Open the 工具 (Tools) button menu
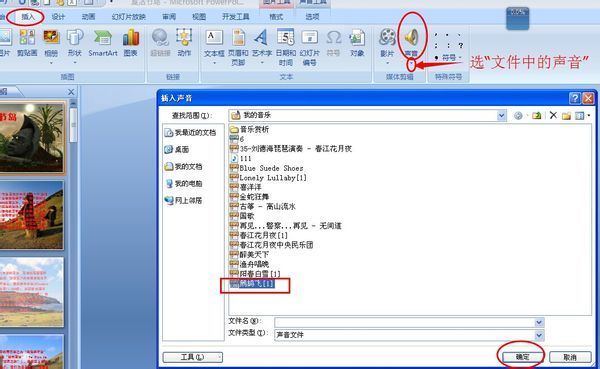600x369 pixels. [192, 357]
